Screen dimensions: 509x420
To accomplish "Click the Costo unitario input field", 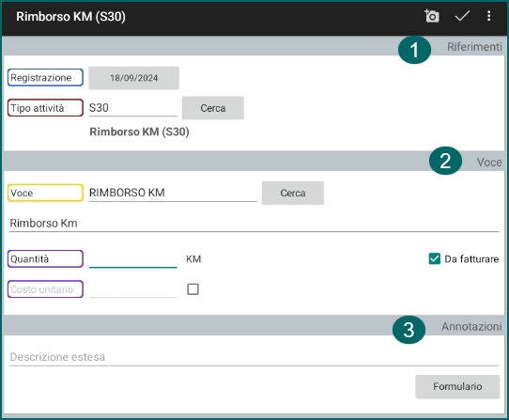I will (x=133, y=289).
